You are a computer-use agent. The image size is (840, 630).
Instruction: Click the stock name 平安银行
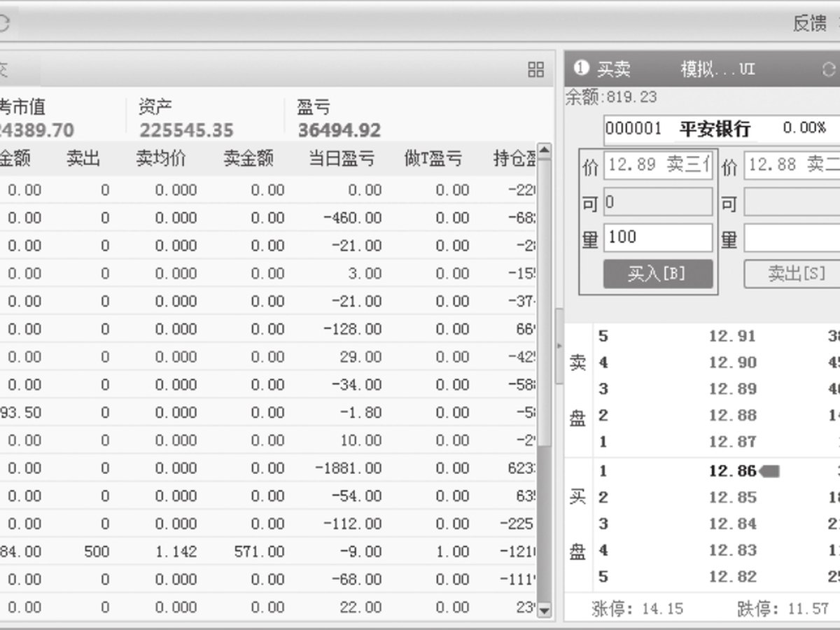(715, 129)
